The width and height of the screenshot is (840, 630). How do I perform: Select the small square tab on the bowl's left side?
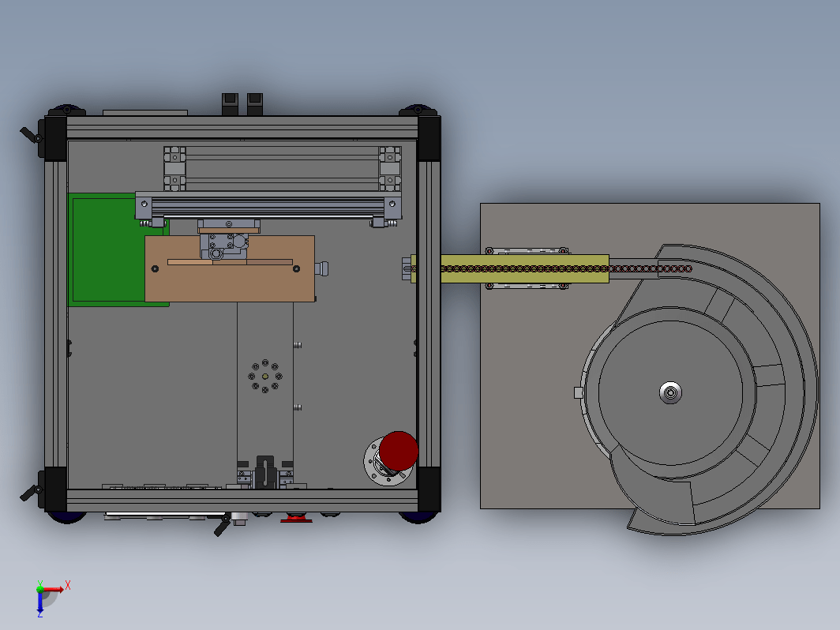click(x=579, y=392)
